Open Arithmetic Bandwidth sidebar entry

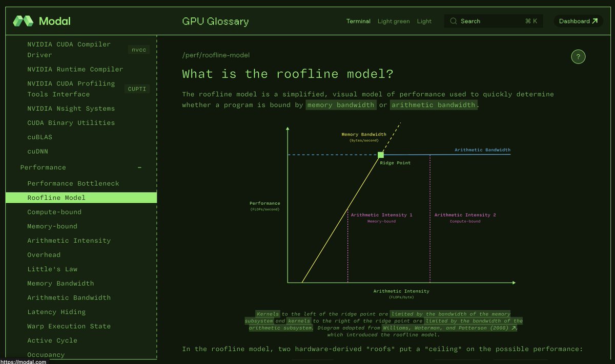pos(69,298)
